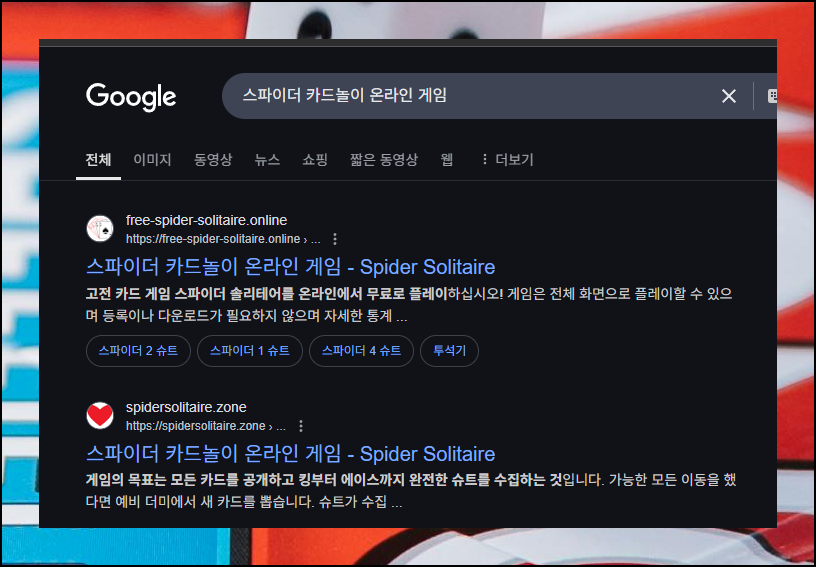The image size is (816, 567).
Task: Open three-dot options for spidersolitaire.zone result
Action: point(301,426)
